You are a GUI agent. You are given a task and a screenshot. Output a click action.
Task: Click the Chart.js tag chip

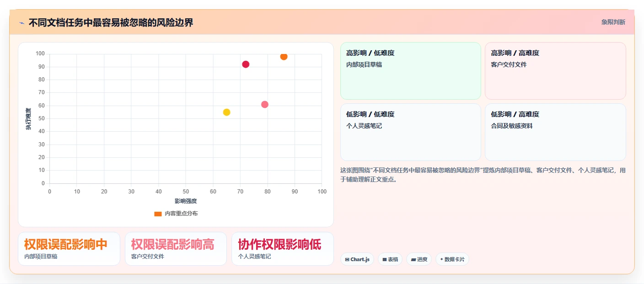(357, 259)
